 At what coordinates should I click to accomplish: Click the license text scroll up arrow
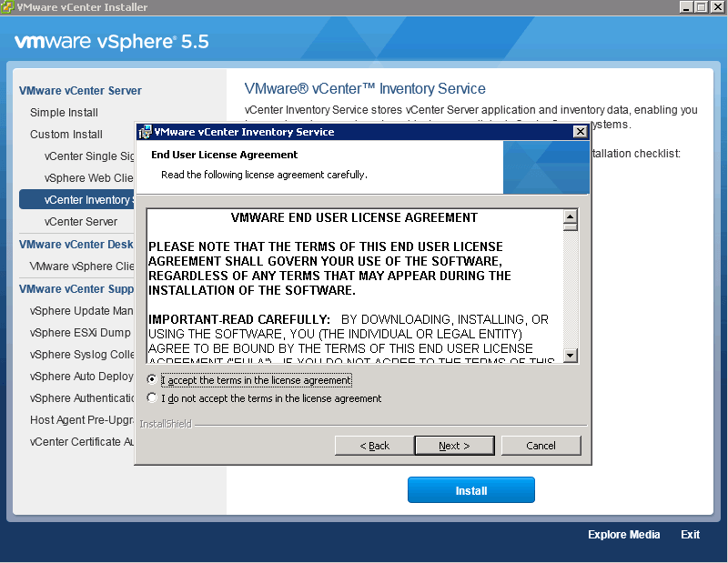(571, 216)
